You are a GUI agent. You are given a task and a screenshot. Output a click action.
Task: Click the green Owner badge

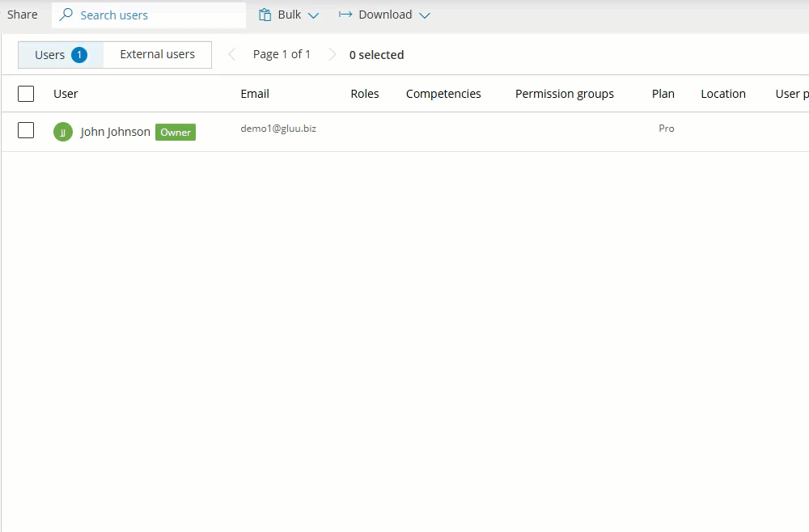pyautogui.click(x=176, y=132)
